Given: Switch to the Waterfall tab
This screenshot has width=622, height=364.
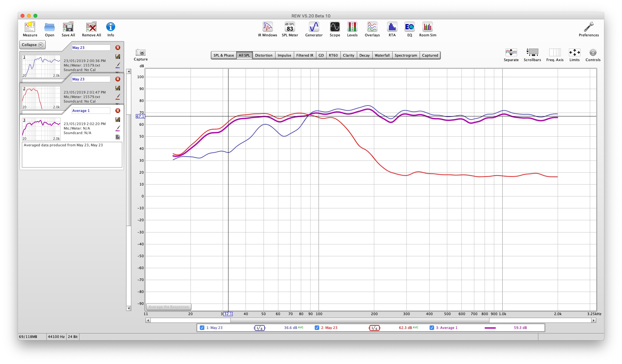Looking at the screenshot, I should (382, 55).
